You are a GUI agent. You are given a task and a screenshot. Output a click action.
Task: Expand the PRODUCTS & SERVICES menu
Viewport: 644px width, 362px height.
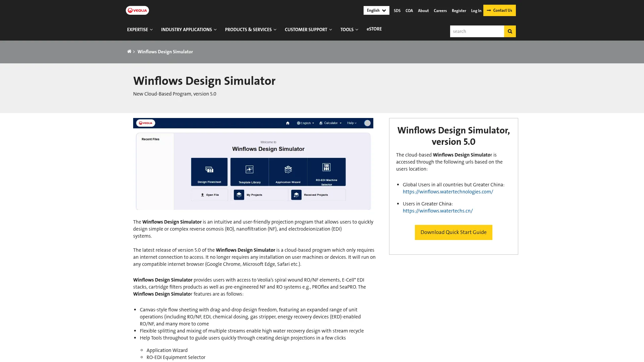click(251, 29)
